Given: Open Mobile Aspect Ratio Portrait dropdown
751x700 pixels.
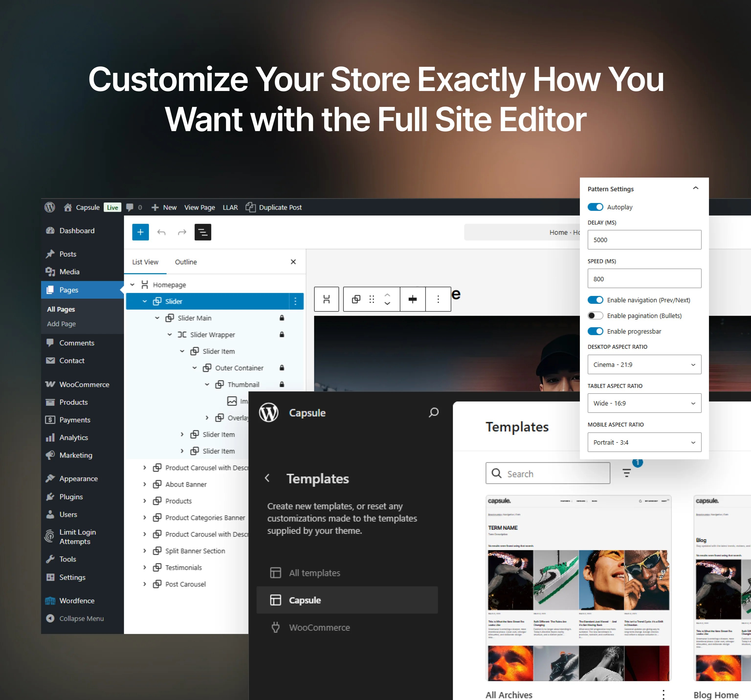Looking at the screenshot, I should tap(644, 442).
